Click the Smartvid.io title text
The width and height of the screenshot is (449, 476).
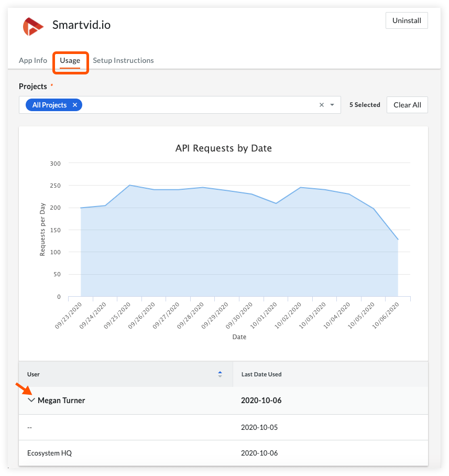[81, 25]
